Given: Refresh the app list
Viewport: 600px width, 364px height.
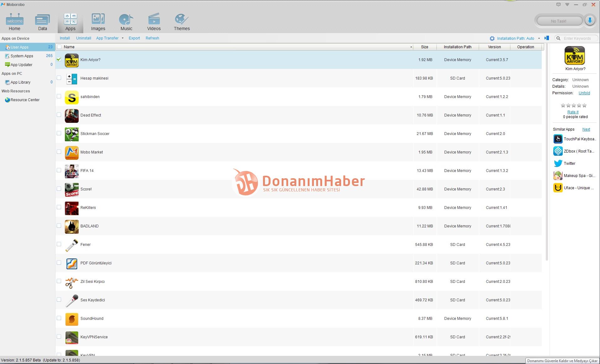Looking at the screenshot, I should [x=152, y=38].
